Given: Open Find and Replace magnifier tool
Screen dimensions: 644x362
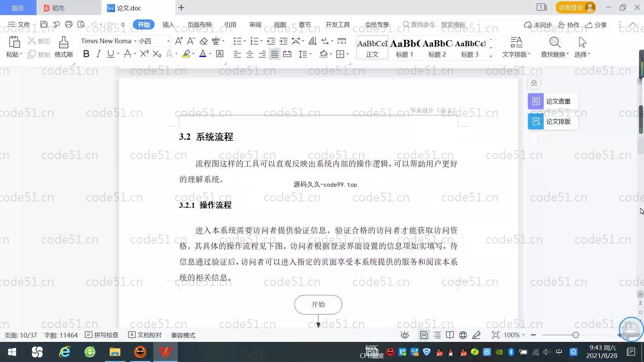Looking at the screenshot, I should pyautogui.click(x=554, y=43).
